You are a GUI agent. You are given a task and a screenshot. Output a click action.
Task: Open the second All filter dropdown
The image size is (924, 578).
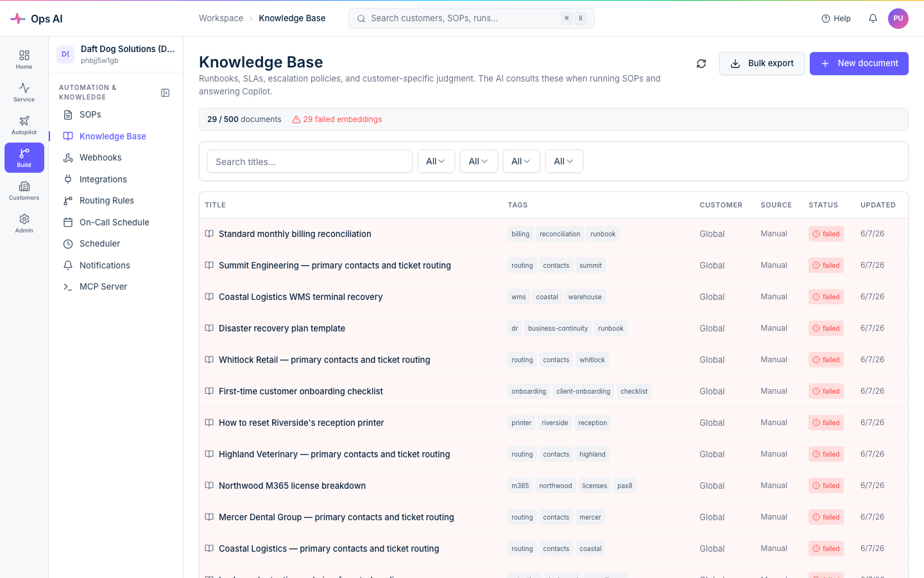coord(479,161)
